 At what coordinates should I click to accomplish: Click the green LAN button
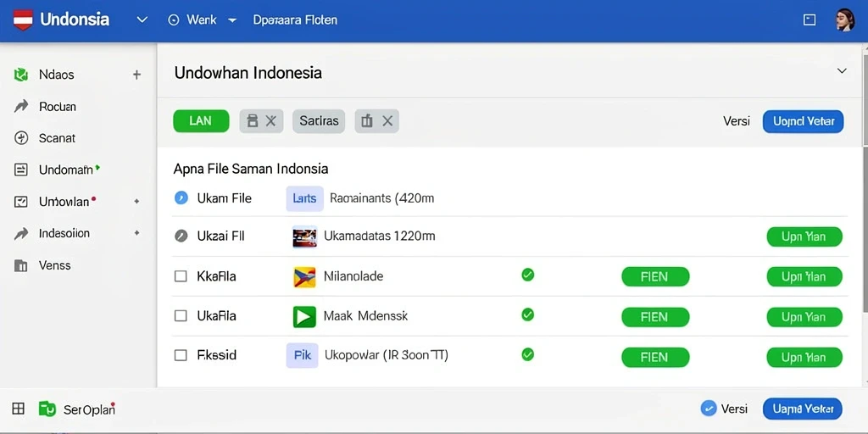(201, 121)
